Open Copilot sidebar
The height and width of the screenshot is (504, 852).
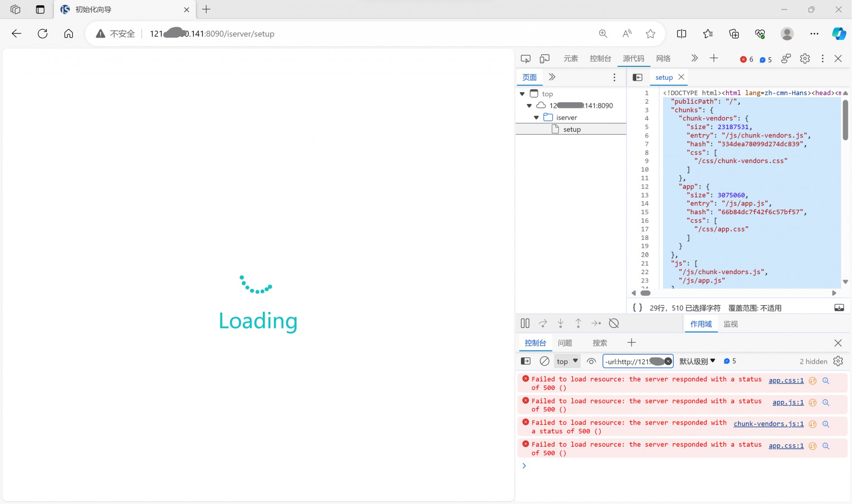click(x=839, y=34)
